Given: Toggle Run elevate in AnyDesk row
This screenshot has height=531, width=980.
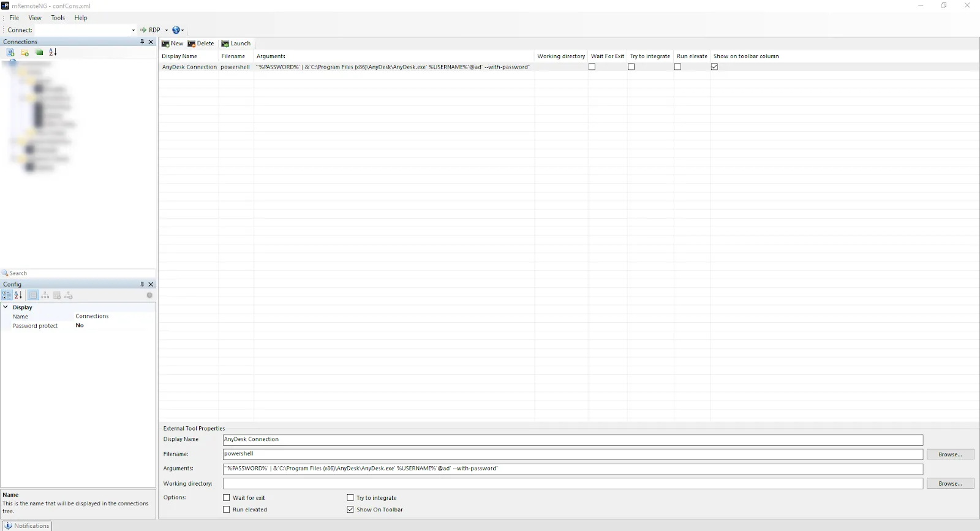Looking at the screenshot, I should pos(677,67).
